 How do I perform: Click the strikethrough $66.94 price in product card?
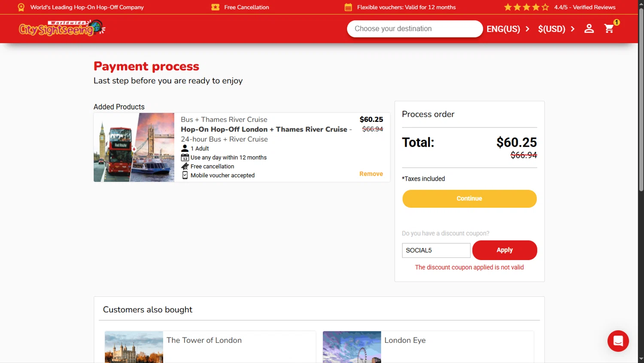[373, 129]
